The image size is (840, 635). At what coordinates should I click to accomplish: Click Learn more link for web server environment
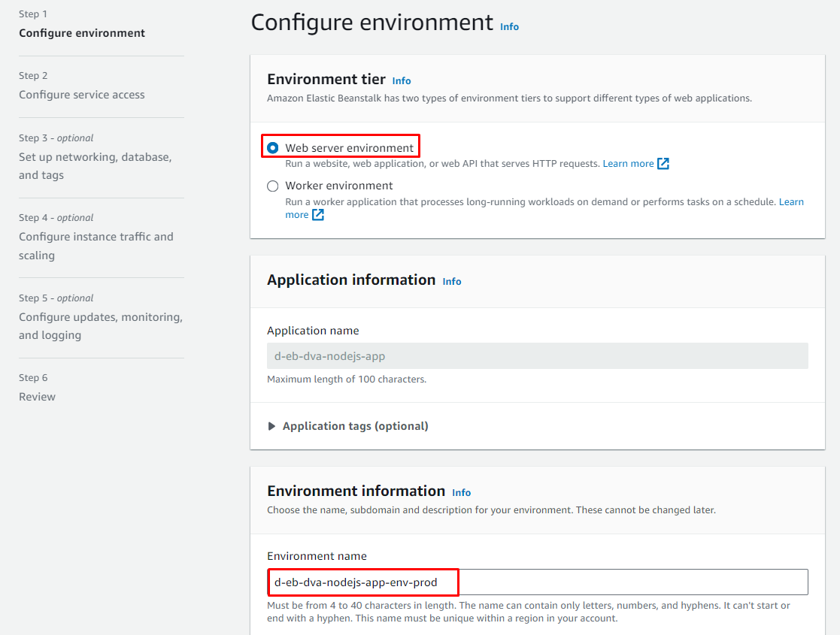click(x=628, y=164)
